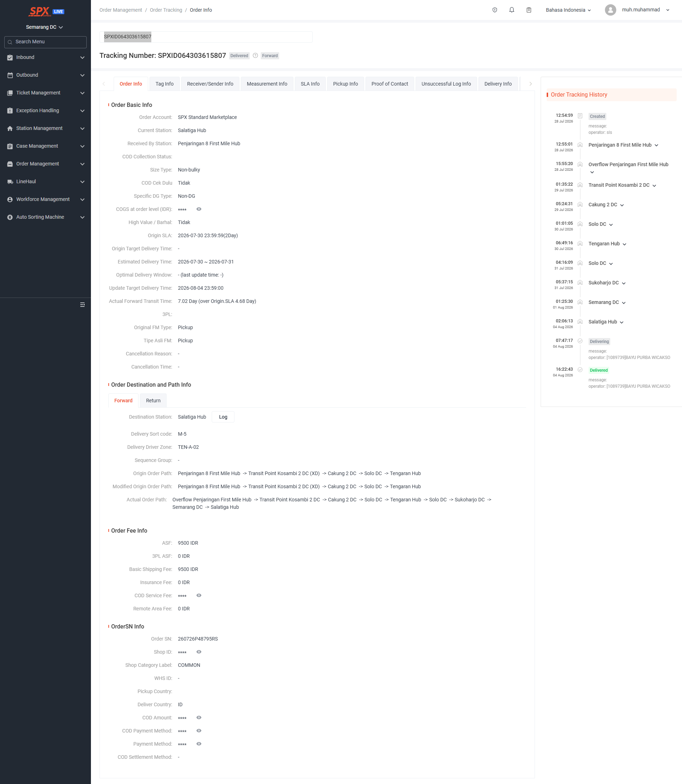
Task: Open the Measurement Info tab
Action: pyautogui.click(x=267, y=84)
